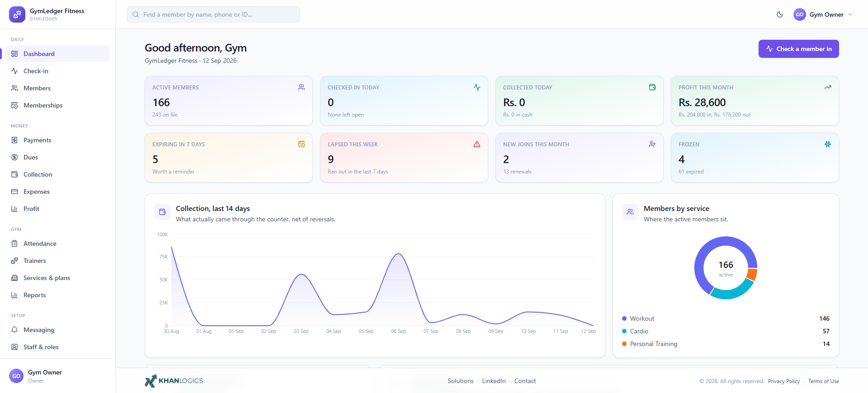Click the donut chart showing 166 active
Image resolution: width=868 pixels, height=393 pixels.
click(726, 268)
